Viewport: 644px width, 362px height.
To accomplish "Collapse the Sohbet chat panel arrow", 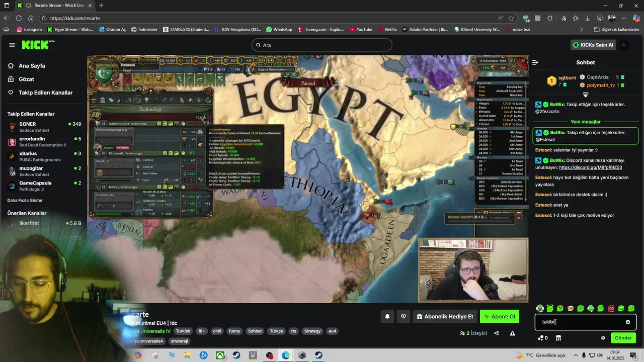I will click(535, 62).
